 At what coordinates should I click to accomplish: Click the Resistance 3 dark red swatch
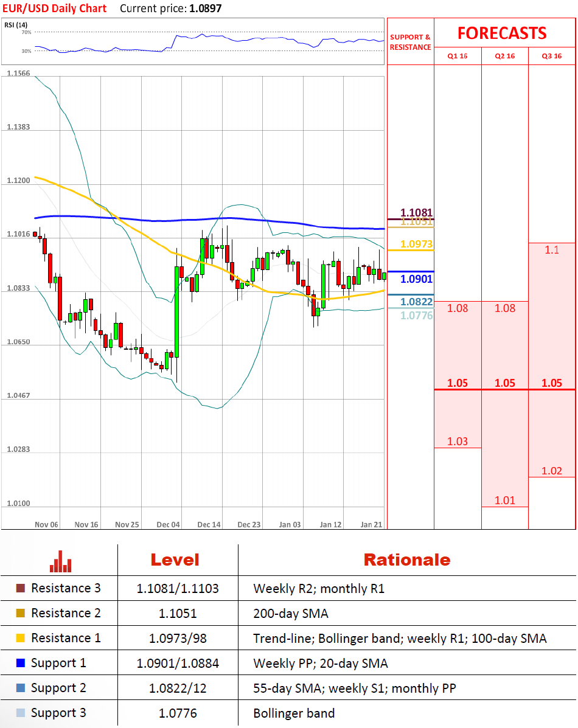pyautogui.click(x=21, y=588)
